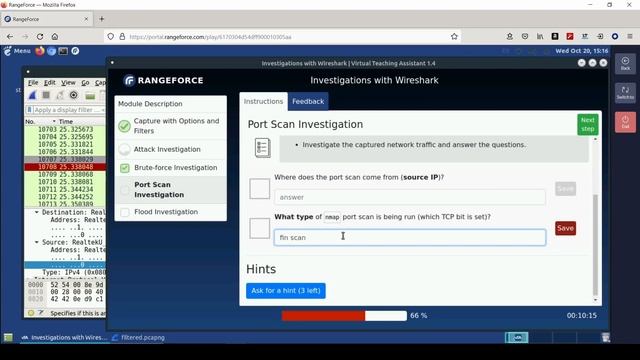640x360 pixels.
Task: Click the Attack Investigation status circle
Action: (124, 149)
